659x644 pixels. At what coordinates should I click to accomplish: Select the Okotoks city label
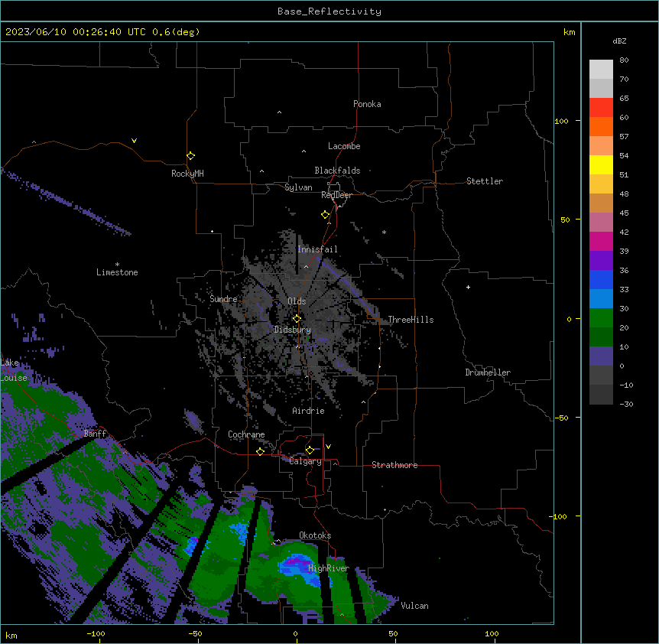[315, 535]
